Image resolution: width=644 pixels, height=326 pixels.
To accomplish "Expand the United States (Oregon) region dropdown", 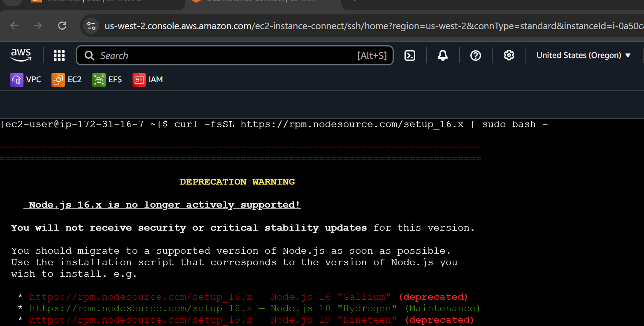I will (584, 55).
